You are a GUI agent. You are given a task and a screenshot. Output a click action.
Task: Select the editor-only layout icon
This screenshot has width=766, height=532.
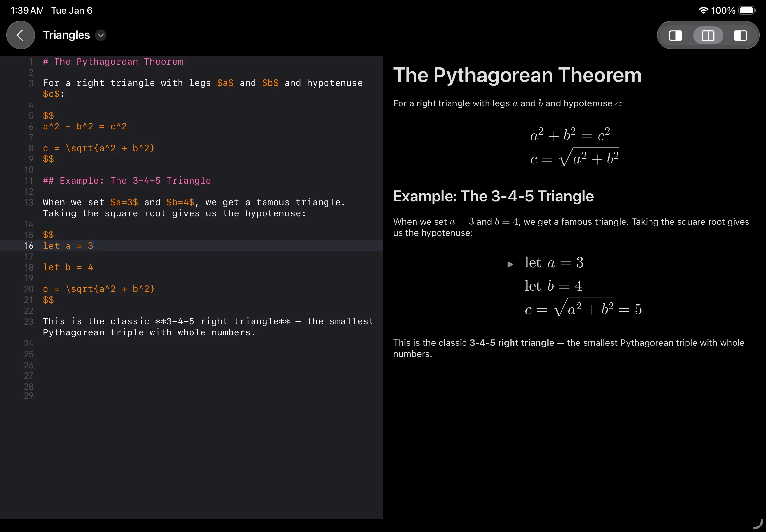(675, 35)
